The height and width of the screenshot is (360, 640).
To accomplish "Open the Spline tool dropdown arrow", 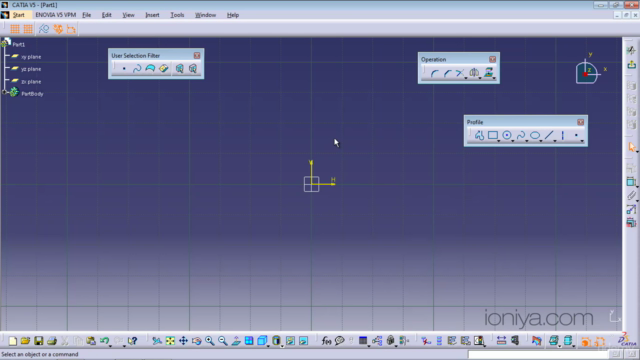I will (527, 141).
